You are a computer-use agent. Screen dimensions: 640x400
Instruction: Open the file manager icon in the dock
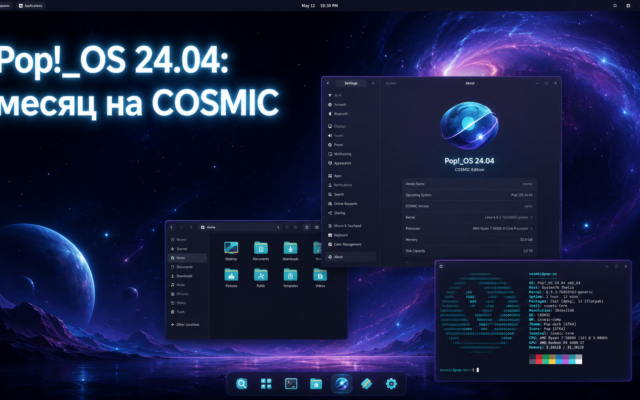coord(316,384)
